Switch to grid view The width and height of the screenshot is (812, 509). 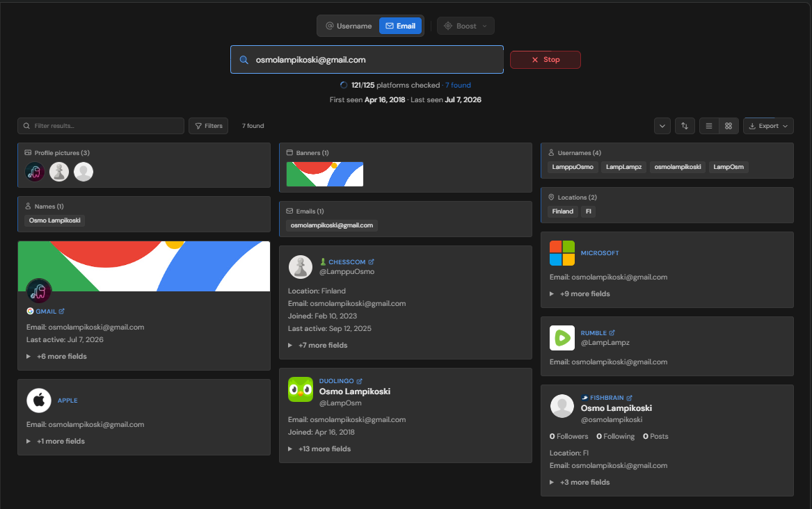click(x=729, y=126)
